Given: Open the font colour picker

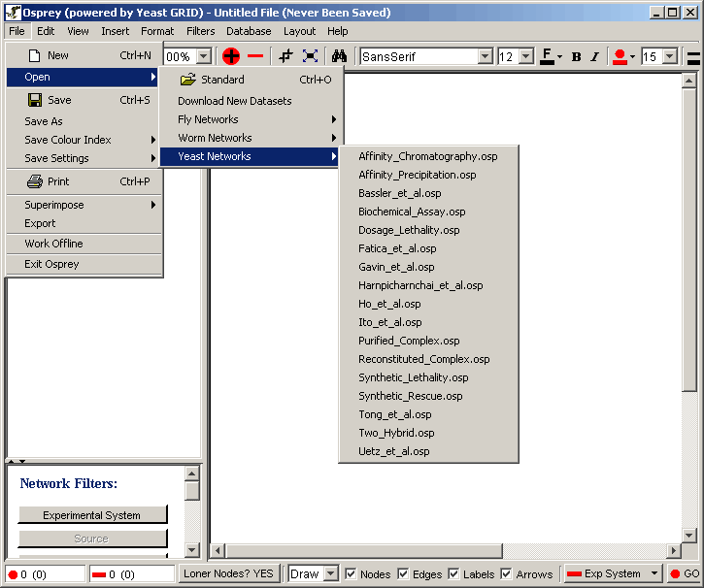Looking at the screenshot, I should coord(551,56).
